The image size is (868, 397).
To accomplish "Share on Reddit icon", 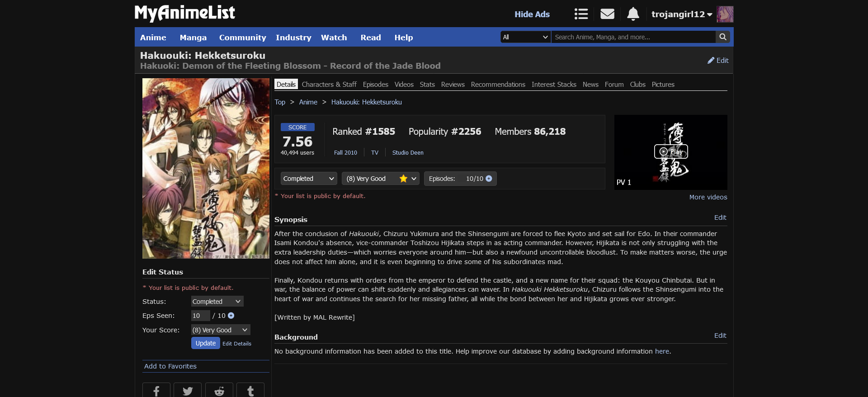I will pos(219,391).
